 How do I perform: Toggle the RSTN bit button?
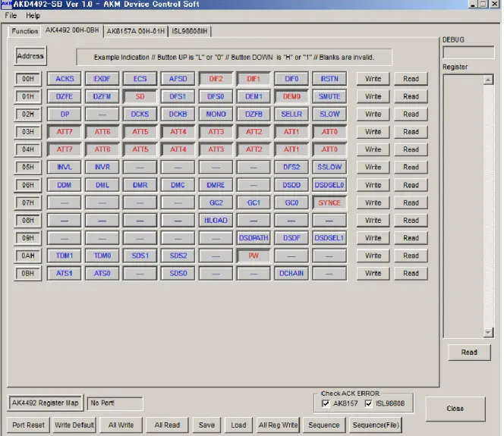coord(329,79)
